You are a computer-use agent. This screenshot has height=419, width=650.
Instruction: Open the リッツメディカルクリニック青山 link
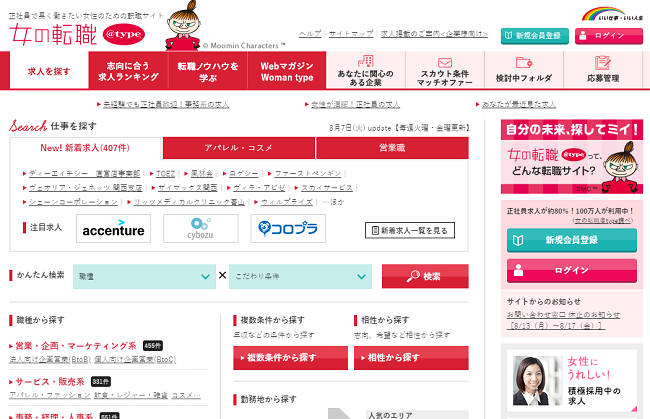click(x=189, y=202)
